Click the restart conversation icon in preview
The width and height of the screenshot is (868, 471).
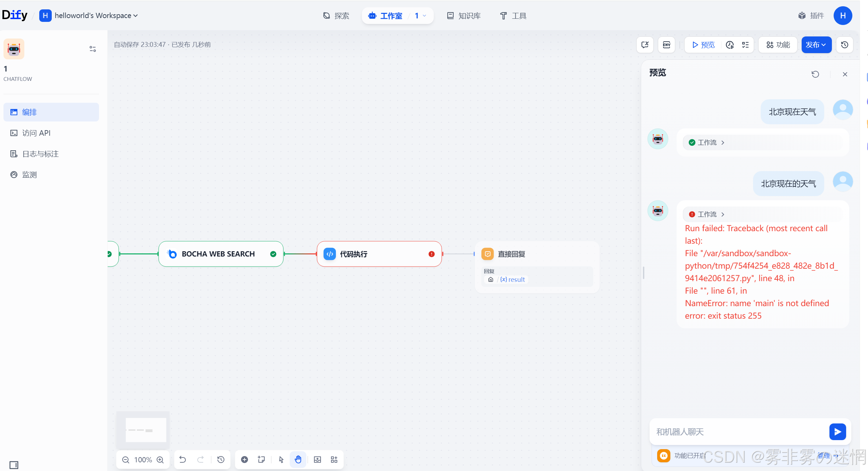click(x=815, y=74)
